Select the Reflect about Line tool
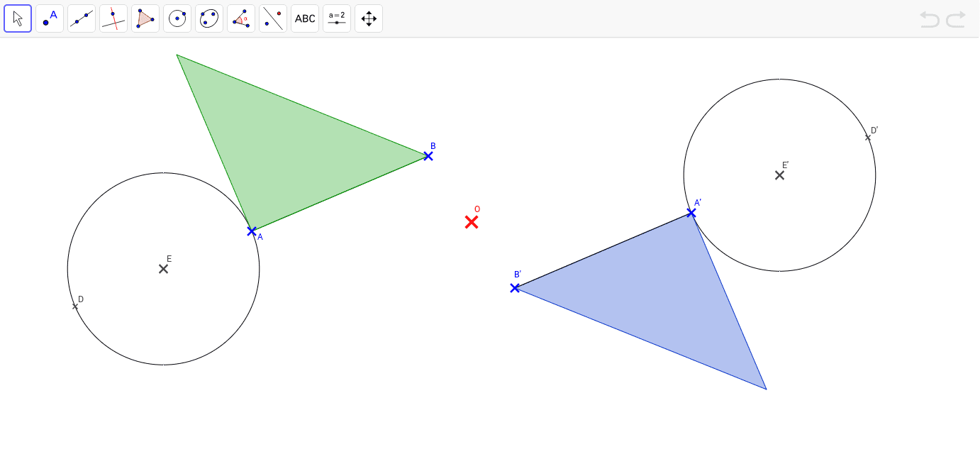 coord(273,18)
